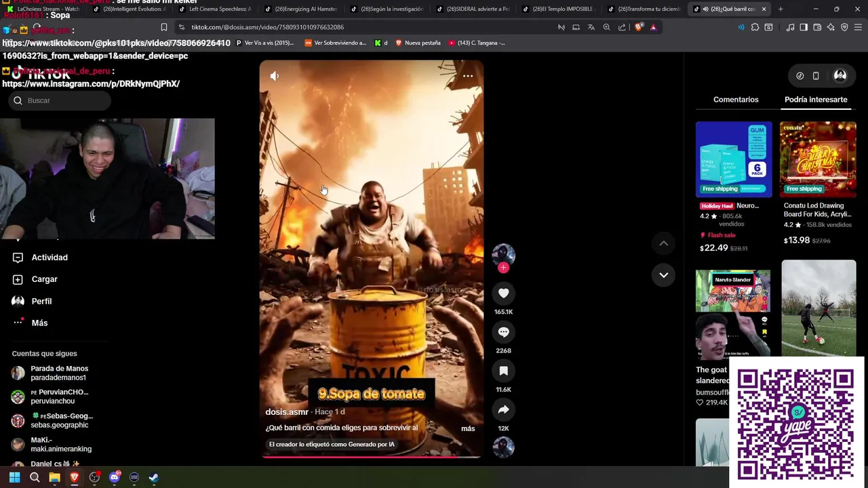Open the Brave VPN shield icon
Viewport: 868px width, 488px height.
click(x=844, y=27)
